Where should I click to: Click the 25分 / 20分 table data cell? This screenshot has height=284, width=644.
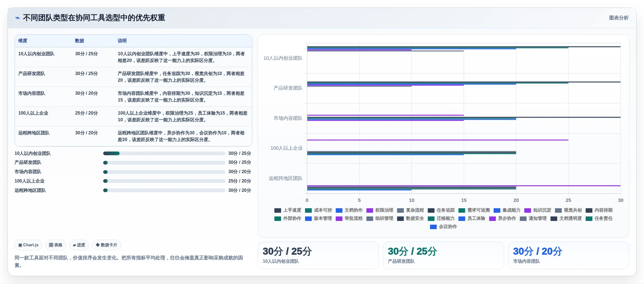pyautogui.click(x=86, y=113)
